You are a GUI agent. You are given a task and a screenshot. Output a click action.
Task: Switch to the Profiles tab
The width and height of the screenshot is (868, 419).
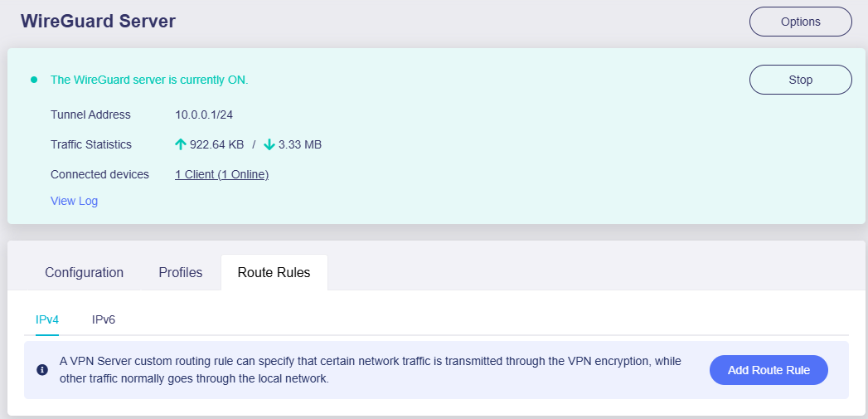tap(180, 272)
